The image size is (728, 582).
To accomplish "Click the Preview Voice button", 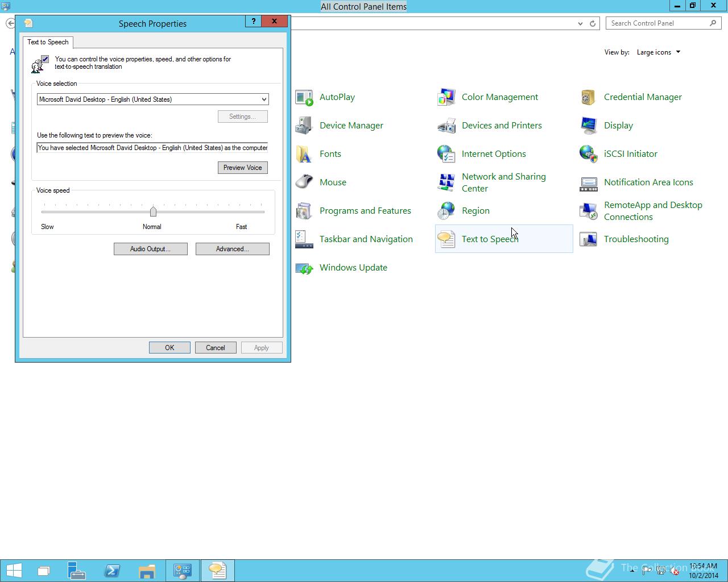I will tap(243, 168).
